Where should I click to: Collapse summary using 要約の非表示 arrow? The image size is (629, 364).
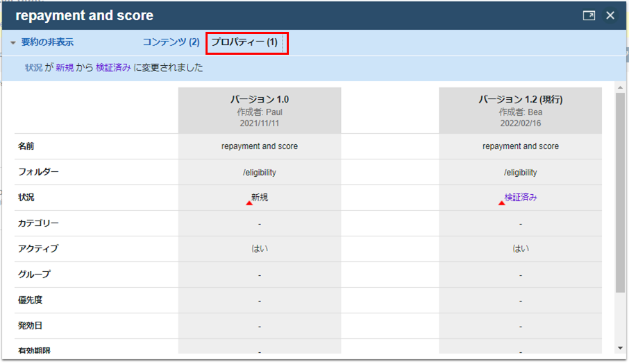12,42
